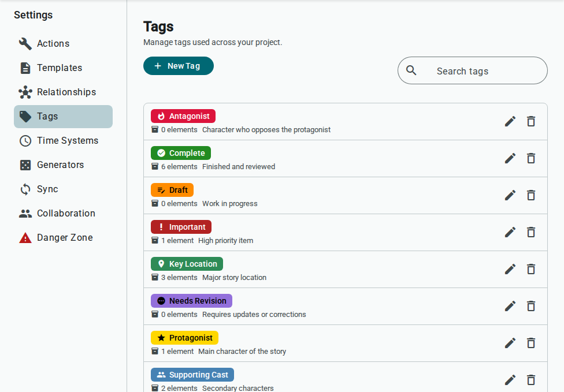Open the Danger Zone section
The height and width of the screenshot is (392, 564).
(64, 237)
